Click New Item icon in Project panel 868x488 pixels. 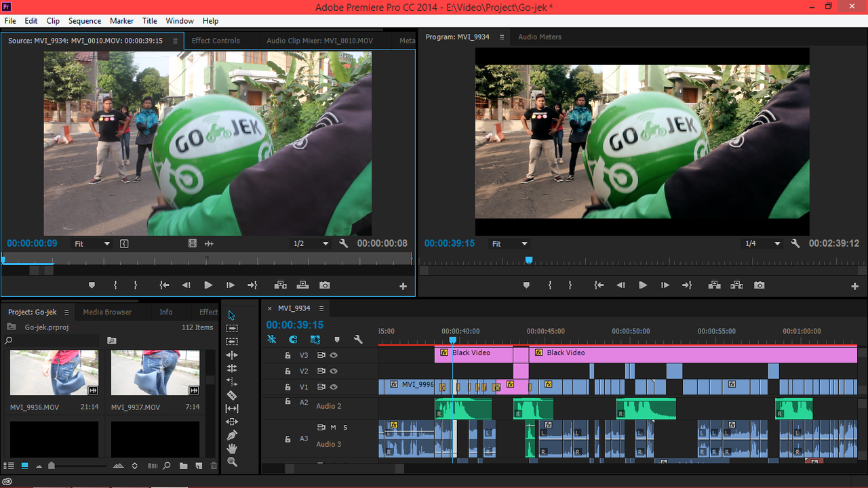point(199,466)
